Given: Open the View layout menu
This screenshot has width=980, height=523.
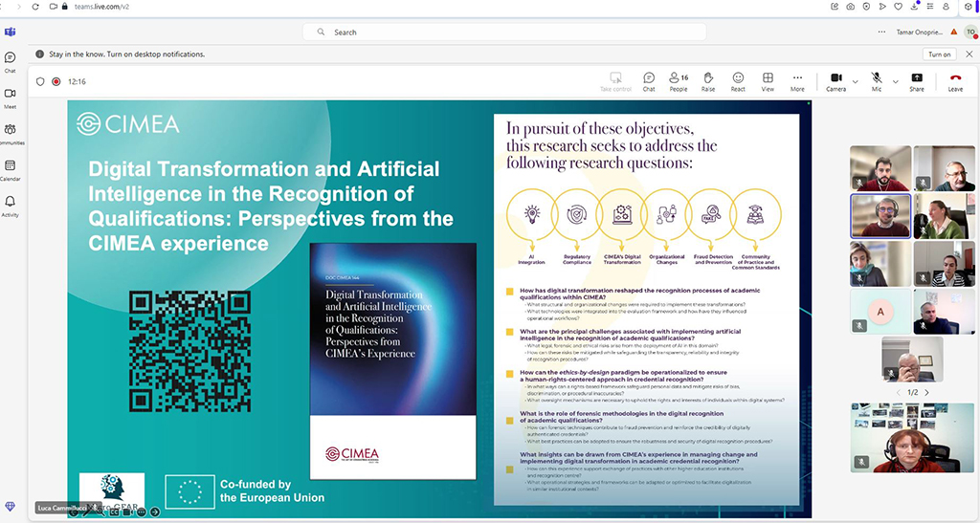Looking at the screenshot, I should pos(768,80).
